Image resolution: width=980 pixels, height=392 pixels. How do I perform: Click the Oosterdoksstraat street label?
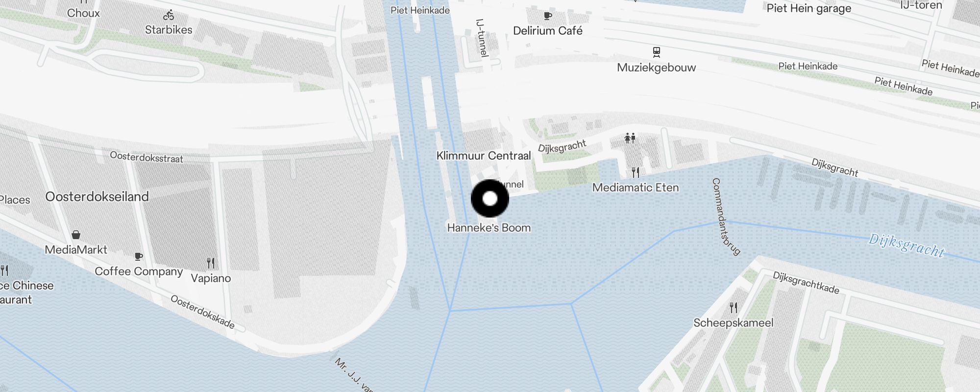click(x=147, y=157)
